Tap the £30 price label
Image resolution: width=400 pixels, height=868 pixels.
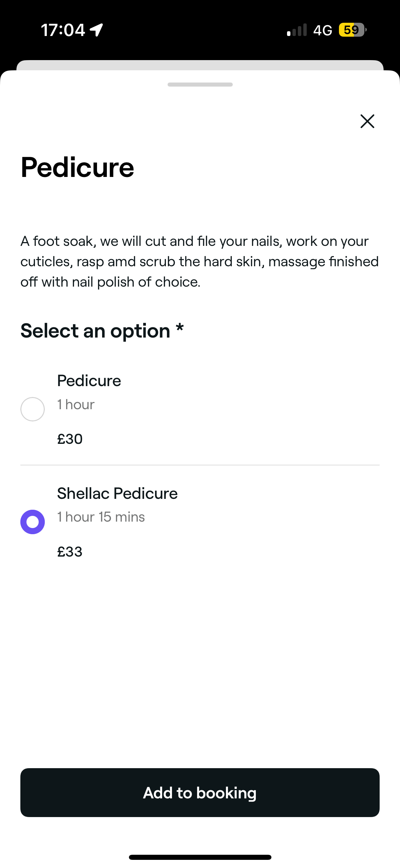tap(70, 439)
